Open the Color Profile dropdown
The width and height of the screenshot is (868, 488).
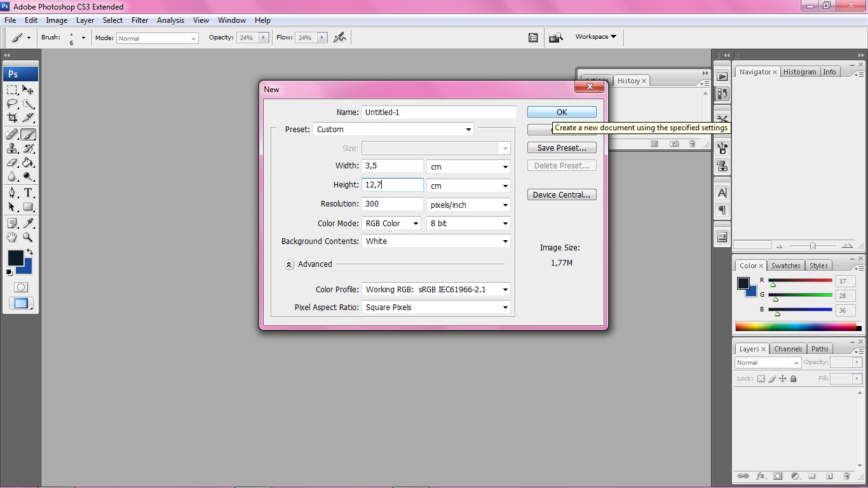point(436,290)
